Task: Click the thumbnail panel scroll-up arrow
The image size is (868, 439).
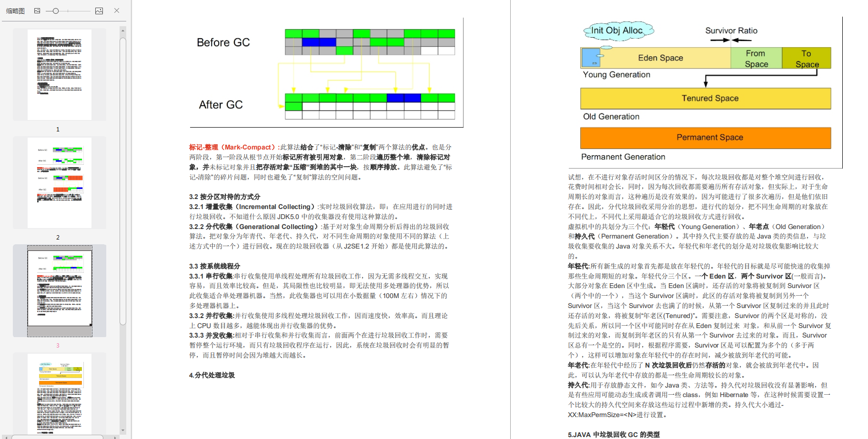Action: click(123, 30)
